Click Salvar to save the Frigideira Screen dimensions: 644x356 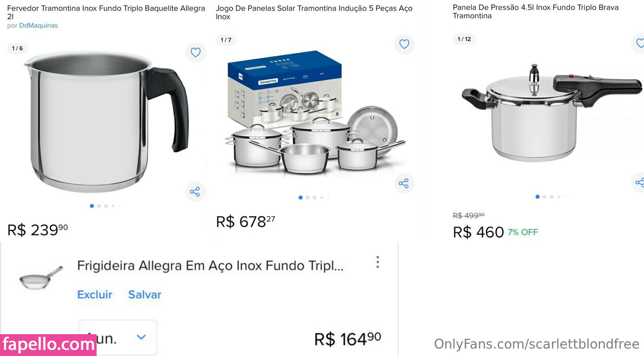[x=145, y=295]
